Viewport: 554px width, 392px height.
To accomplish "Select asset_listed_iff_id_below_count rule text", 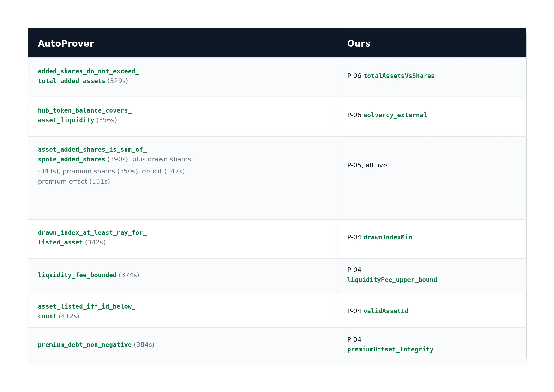I will (x=87, y=311).
